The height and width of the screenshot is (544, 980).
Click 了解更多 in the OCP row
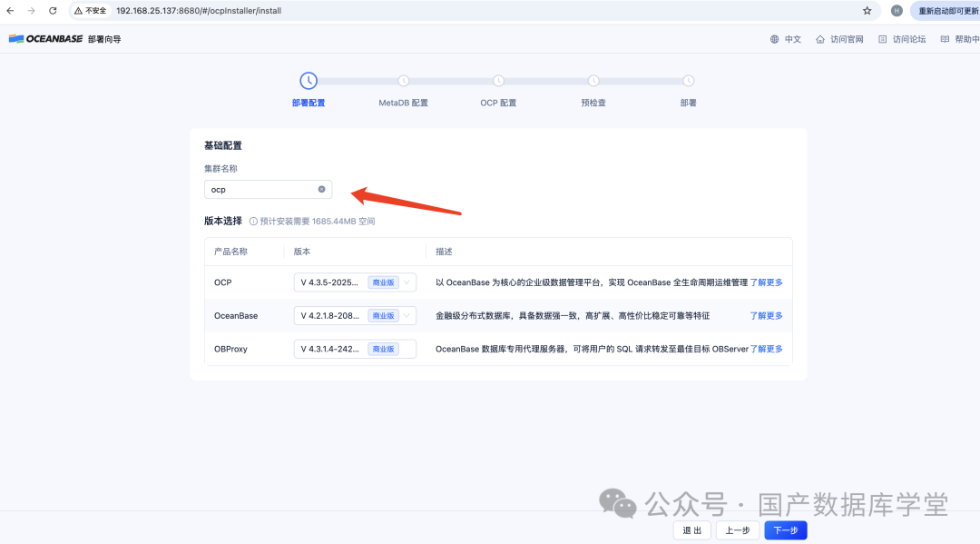pos(766,282)
